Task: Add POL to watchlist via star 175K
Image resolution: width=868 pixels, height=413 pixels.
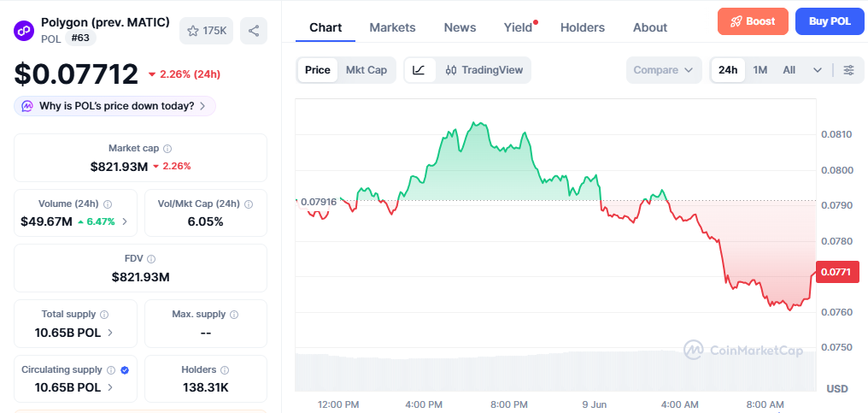Action: coord(207,31)
